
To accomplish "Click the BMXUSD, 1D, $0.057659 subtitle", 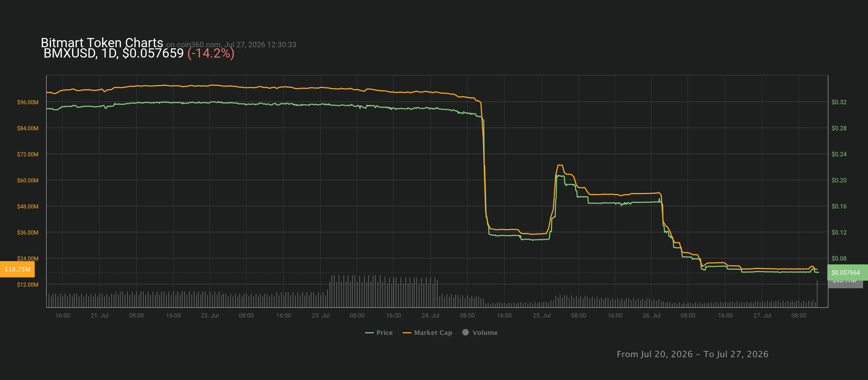I will point(114,53).
